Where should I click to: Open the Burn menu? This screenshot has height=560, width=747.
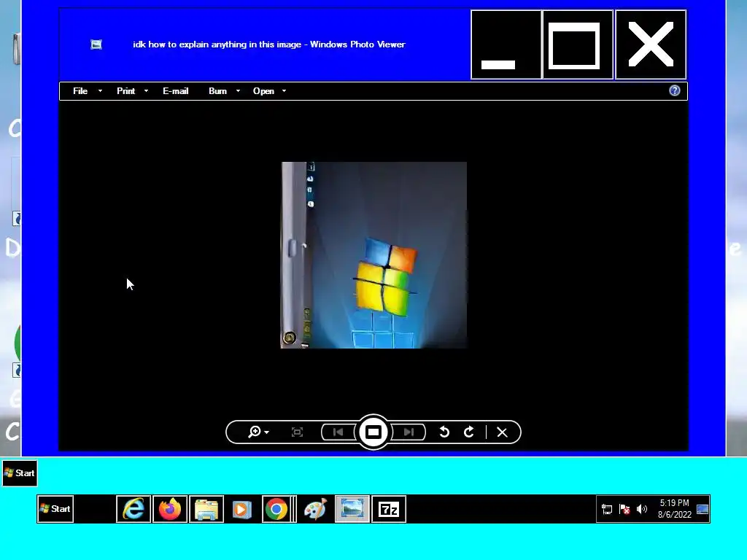[217, 91]
